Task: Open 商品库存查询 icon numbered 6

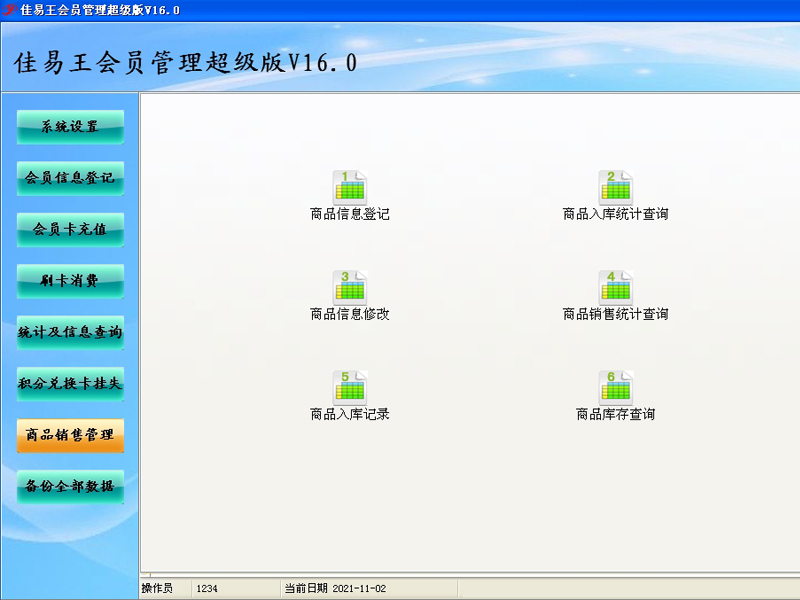Action: (x=616, y=387)
